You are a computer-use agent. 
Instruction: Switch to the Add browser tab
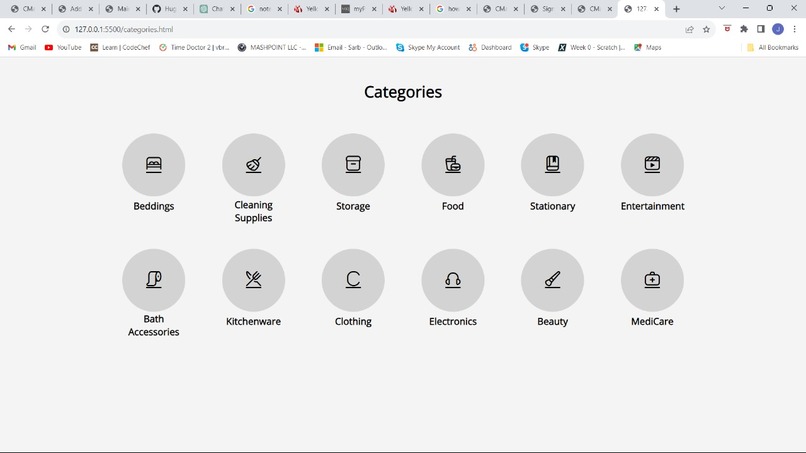pyautogui.click(x=75, y=9)
